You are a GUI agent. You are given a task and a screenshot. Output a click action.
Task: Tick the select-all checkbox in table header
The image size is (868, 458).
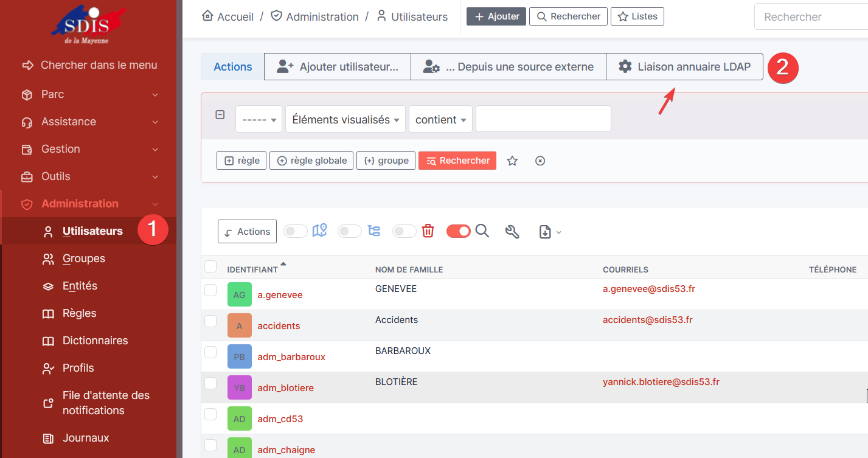click(x=210, y=266)
